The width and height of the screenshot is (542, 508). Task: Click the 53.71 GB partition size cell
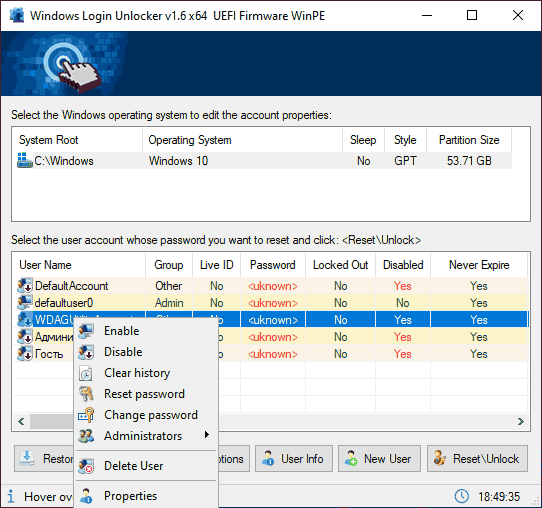pos(469,161)
